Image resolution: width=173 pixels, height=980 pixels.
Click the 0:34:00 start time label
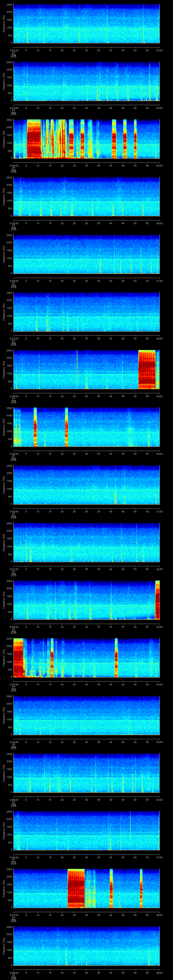pyautogui.click(x=14, y=742)
